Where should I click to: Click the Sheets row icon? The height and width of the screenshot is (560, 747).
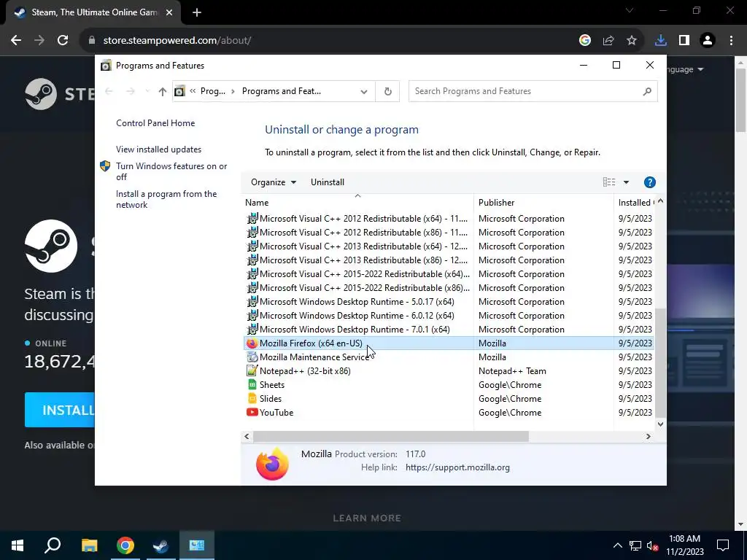tap(252, 385)
